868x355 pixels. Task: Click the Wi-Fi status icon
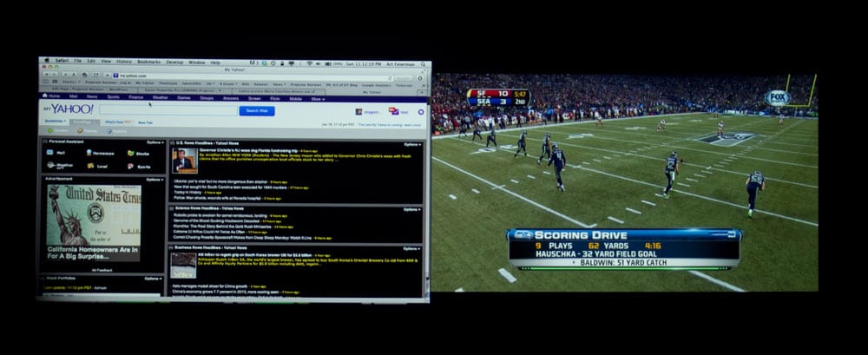pyautogui.click(x=310, y=63)
